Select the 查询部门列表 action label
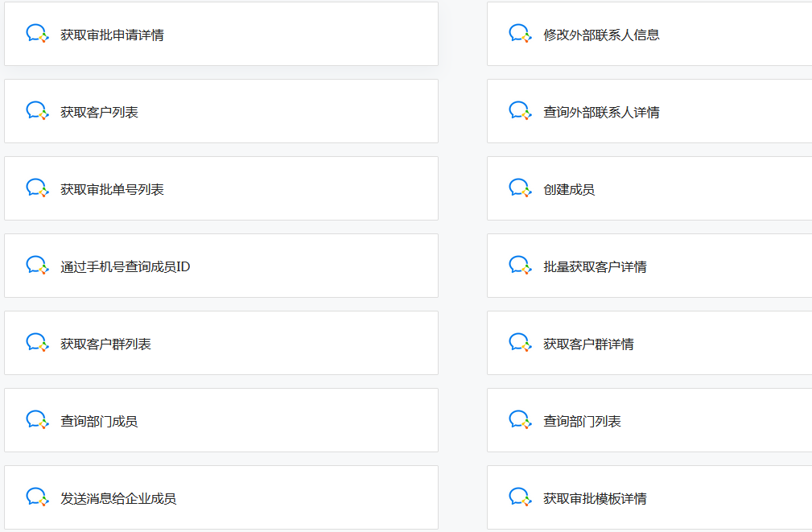The image size is (812, 532). tap(582, 421)
